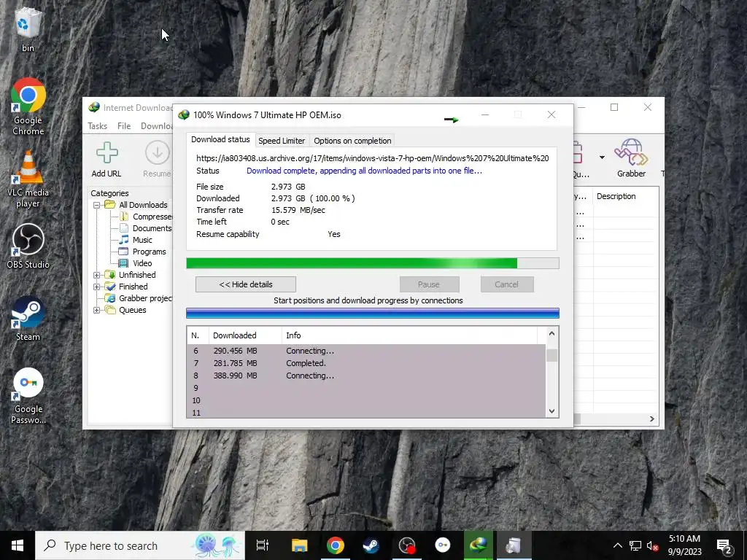This screenshot has width=747, height=560.
Task: Open Task View on the taskbar
Action: click(263, 545)
